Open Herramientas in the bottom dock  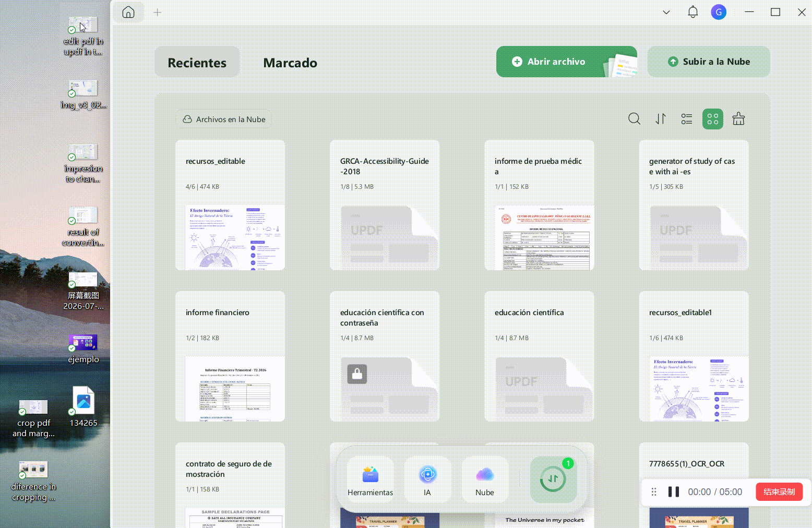tap(371, 480)
